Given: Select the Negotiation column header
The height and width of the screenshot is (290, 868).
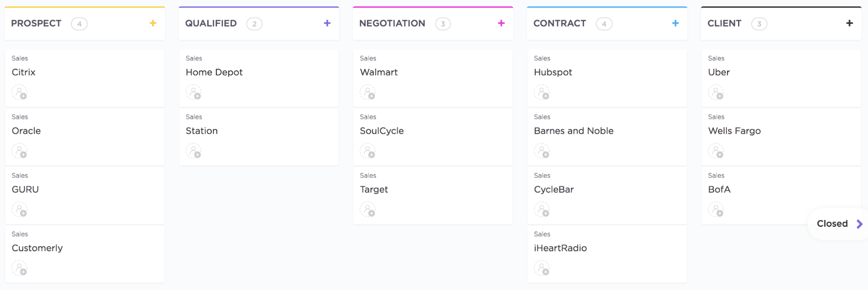Looking at the screenshot, I should pos(392,23).
